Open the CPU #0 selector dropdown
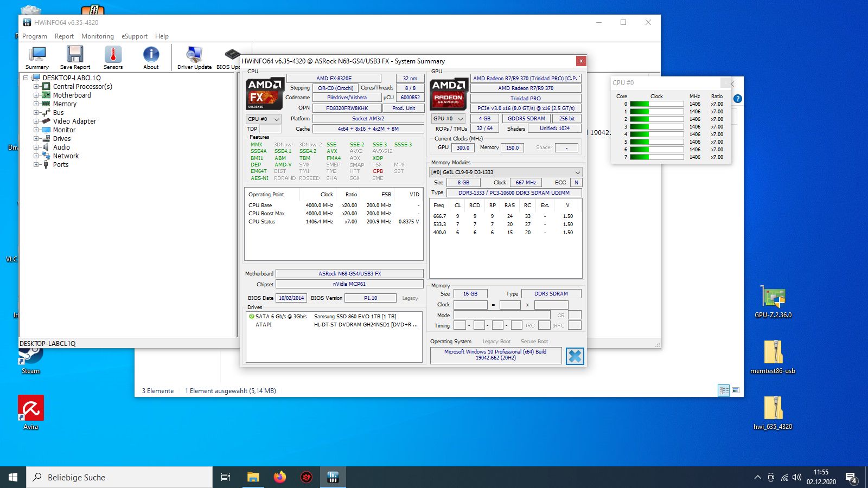 [264, 119]
